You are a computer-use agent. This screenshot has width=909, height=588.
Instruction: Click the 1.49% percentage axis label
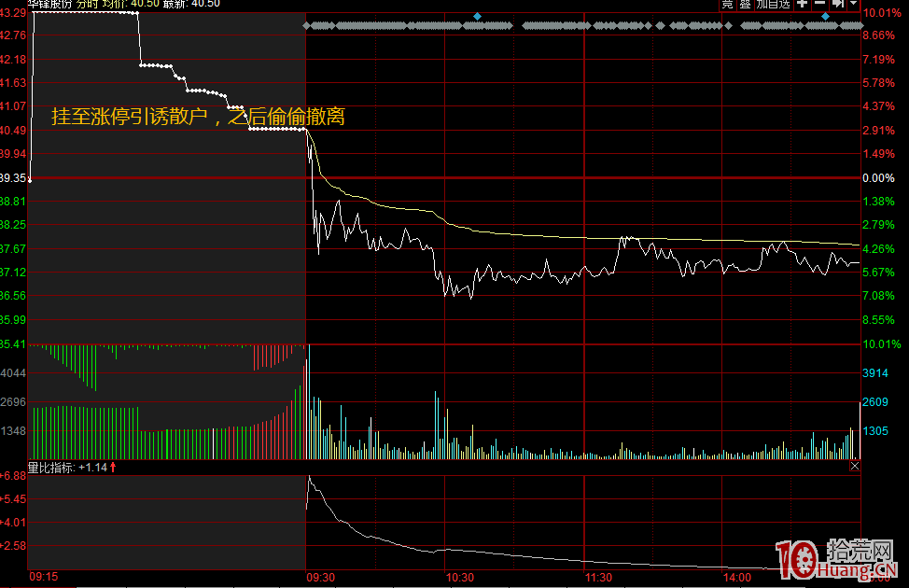click(x=878, y=154)
